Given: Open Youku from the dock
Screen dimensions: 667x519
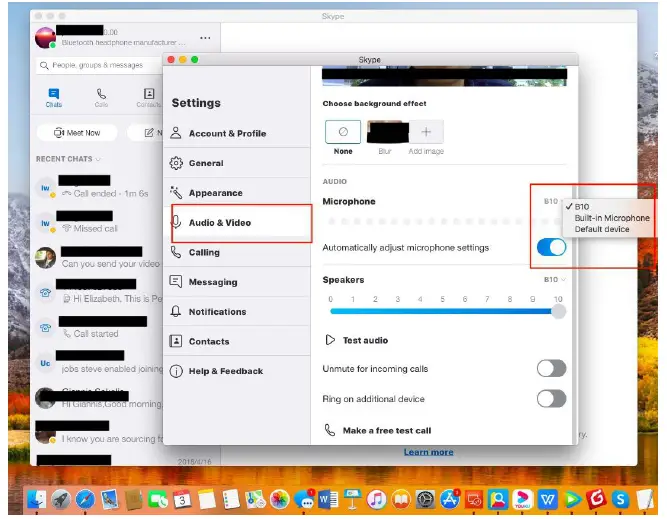Looking at the screenshot, I should [523, 499].
